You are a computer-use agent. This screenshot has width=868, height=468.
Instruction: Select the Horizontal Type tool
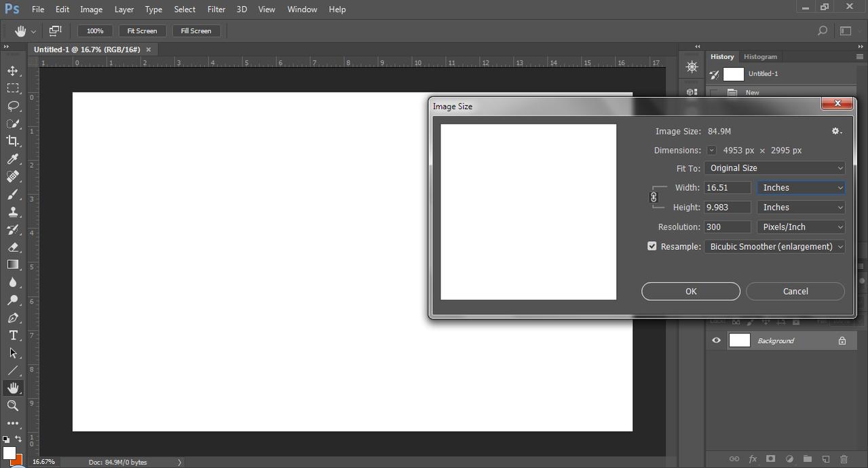(x=13, y=336)
